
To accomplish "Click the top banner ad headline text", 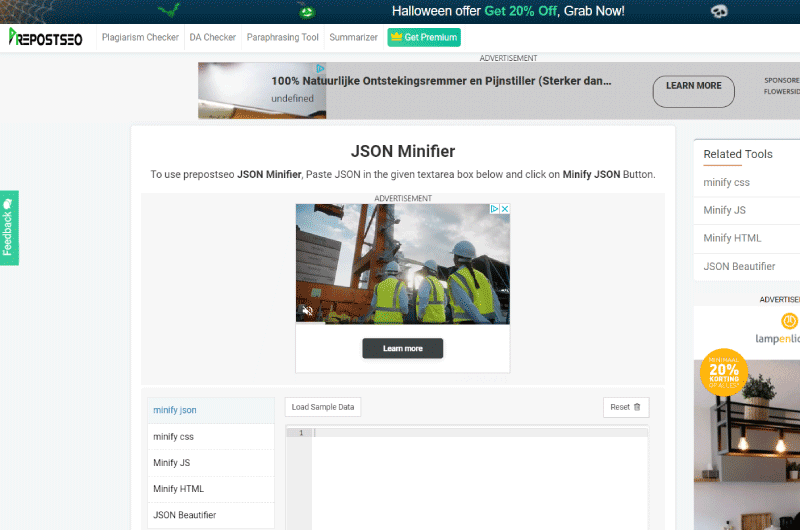I will click(x=441, y=81).
